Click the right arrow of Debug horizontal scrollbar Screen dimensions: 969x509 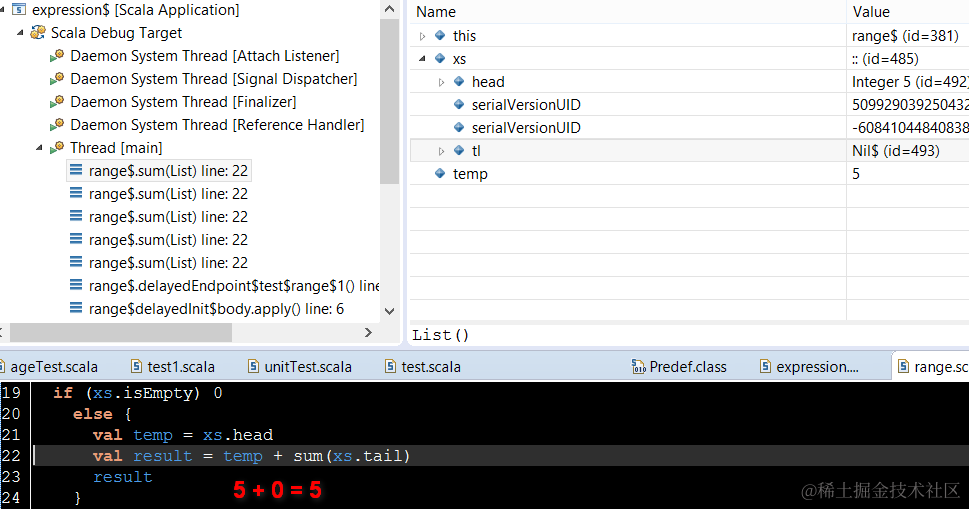(368, 332)
